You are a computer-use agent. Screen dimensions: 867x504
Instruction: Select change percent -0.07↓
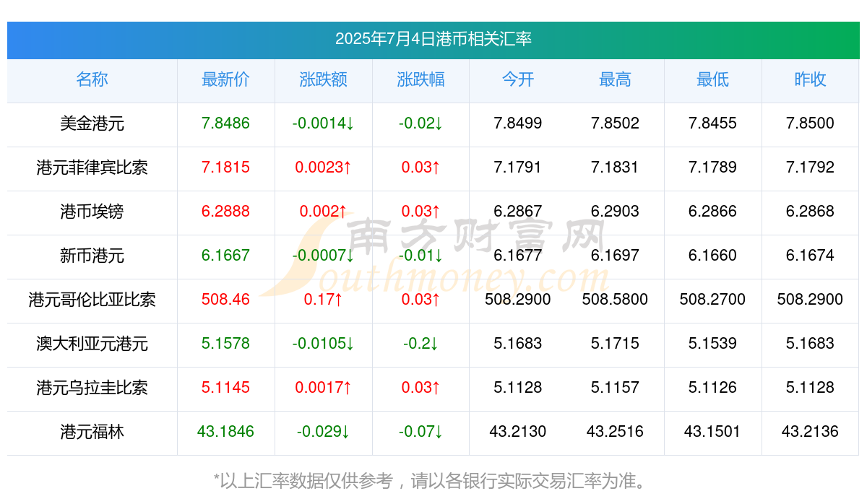point(420,432)
